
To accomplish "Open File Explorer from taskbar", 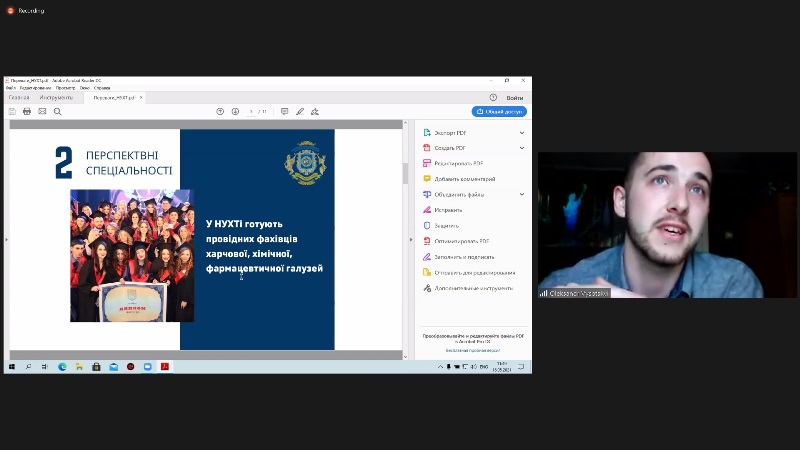I will coord(79,367).
